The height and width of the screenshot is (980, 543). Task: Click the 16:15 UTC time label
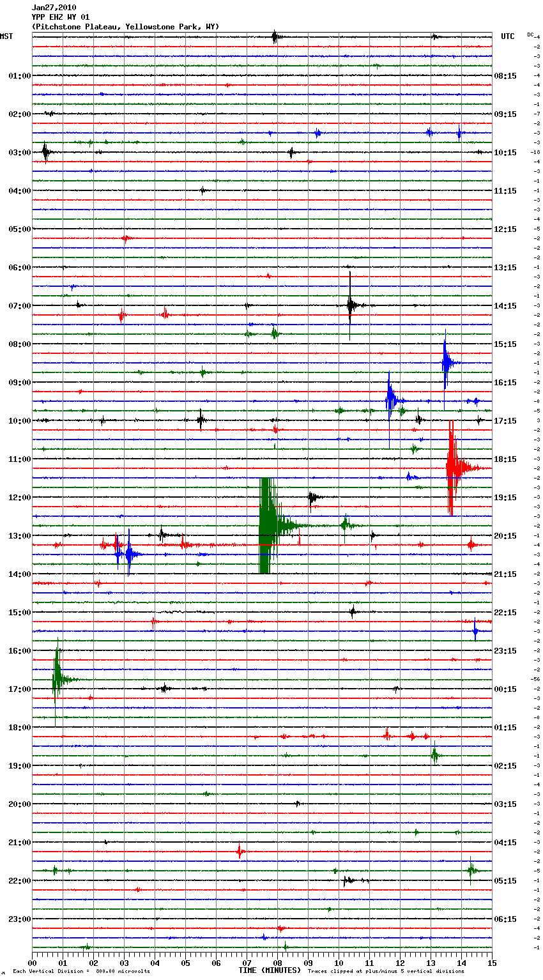click(505, 383)
